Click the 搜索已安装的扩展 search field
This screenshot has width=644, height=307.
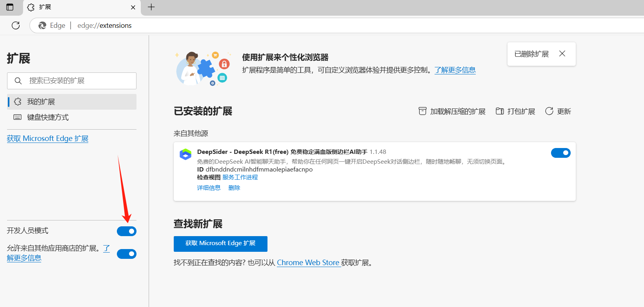[x=72, y=81]
